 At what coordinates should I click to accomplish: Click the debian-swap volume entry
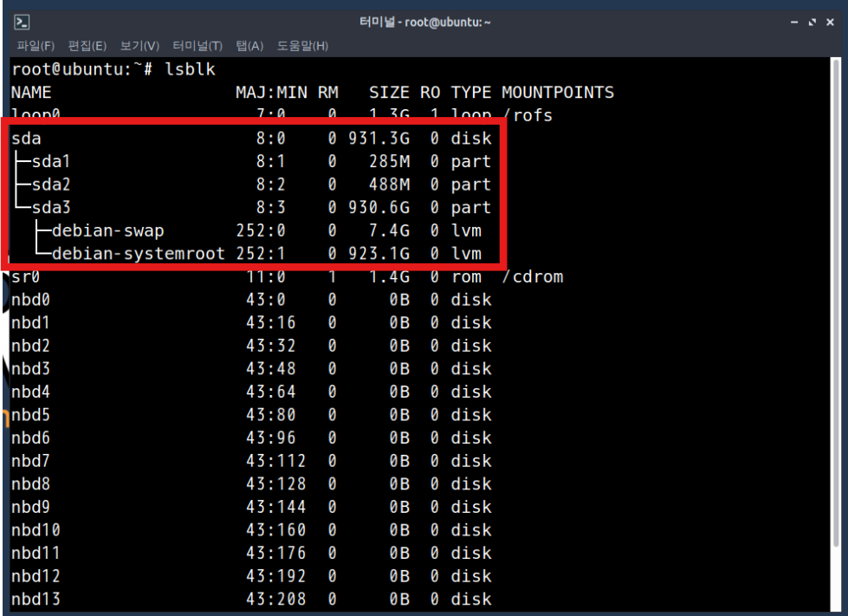pyautogui.click(x=107, y=231)
